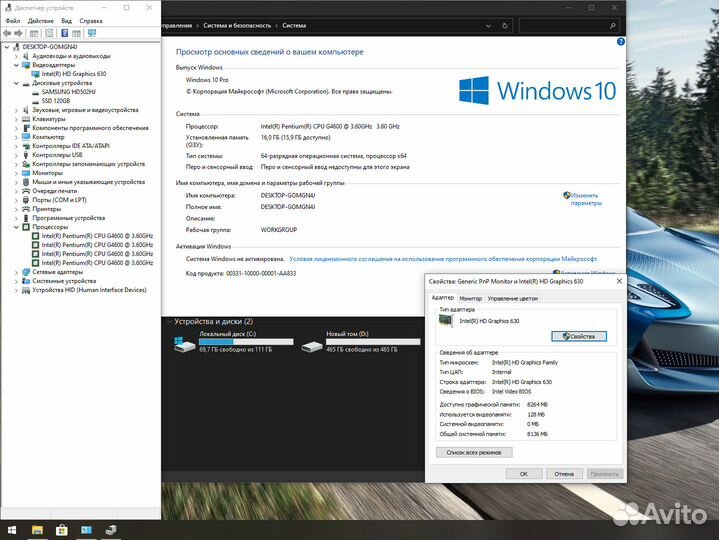This screenshot has height=540, width=719.
Task: Collapse DESKTOP-GOMGN4J root node
Action: (x=6, y=47)
